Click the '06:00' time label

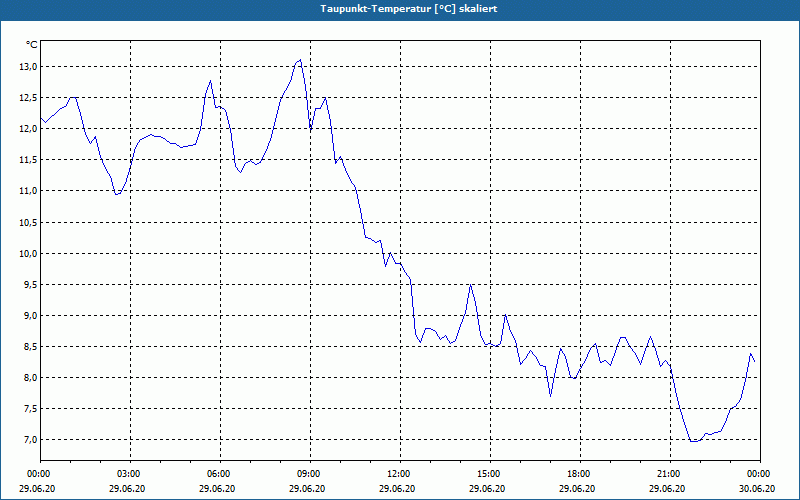218,474
